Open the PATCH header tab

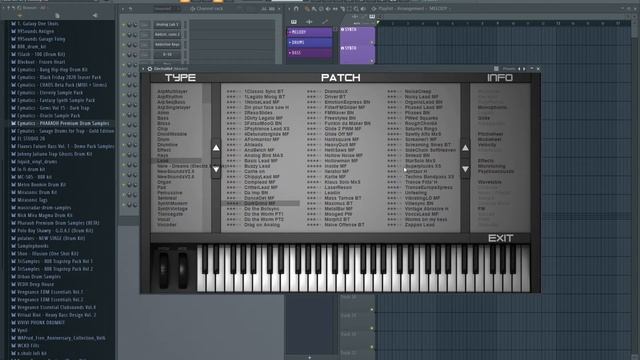pos(341,78)
